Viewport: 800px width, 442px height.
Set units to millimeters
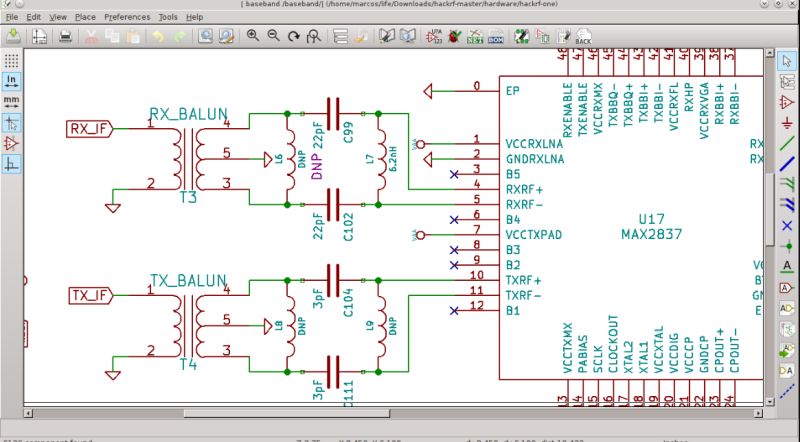coord(11,102)
